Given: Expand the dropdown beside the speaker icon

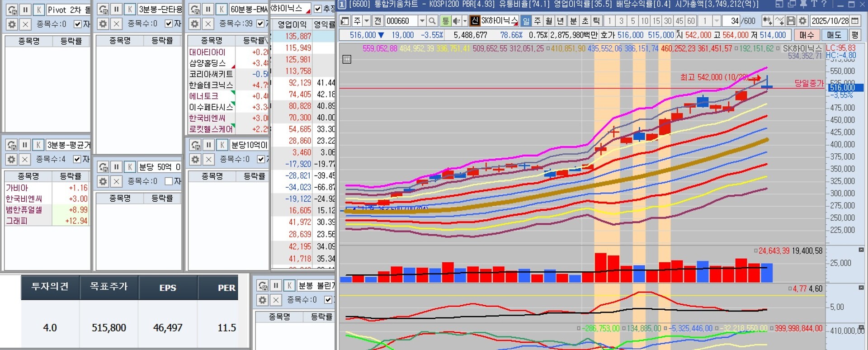Looking at the screenshot, I should pos(464,21).
